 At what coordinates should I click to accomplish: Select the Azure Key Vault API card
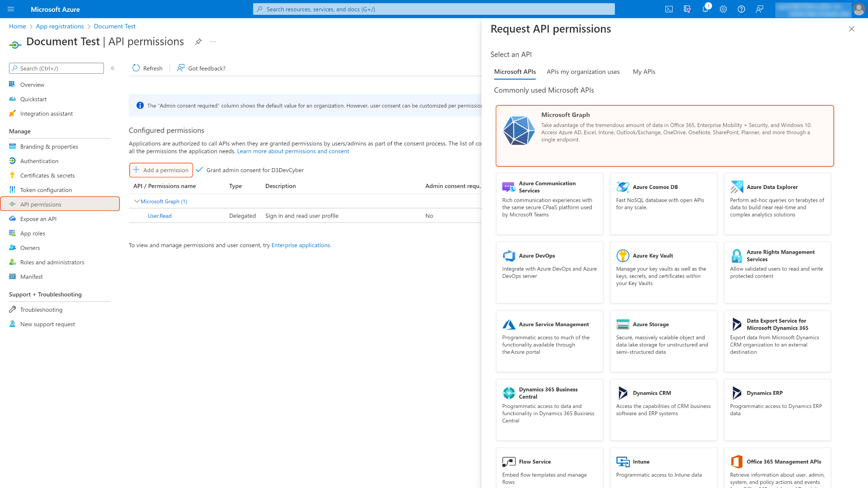[663, 272]
